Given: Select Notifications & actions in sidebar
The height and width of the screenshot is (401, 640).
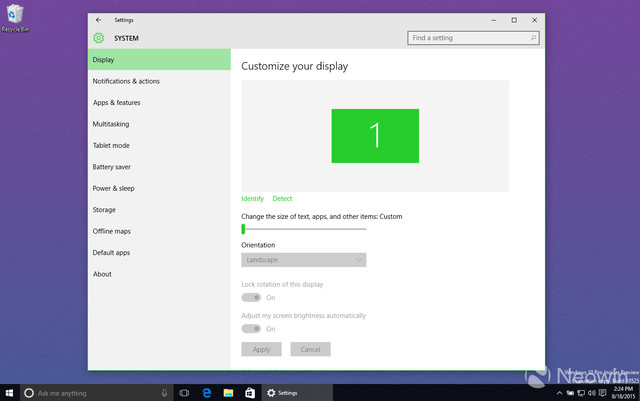Looking at the screenshot, I should coord(126,81).
